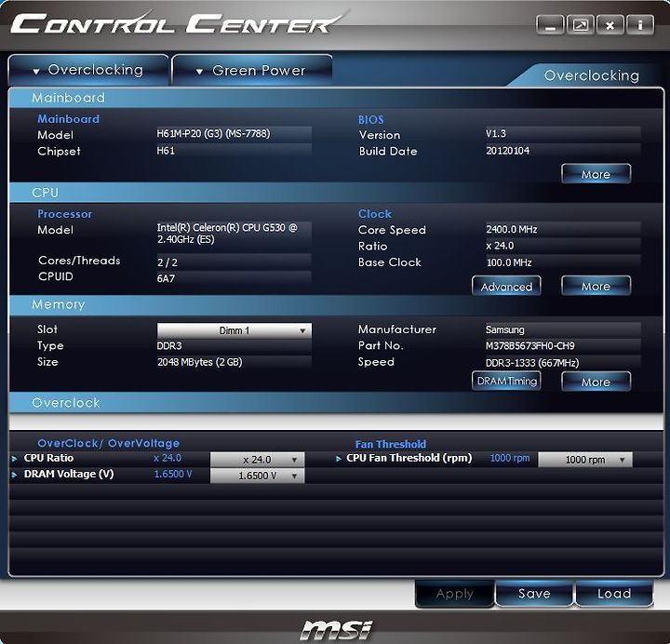Open the CPU Fan Threshold 1000 rpm dropdown
The height and width of the screenshot is (644, 670).
tap(585, 460)
